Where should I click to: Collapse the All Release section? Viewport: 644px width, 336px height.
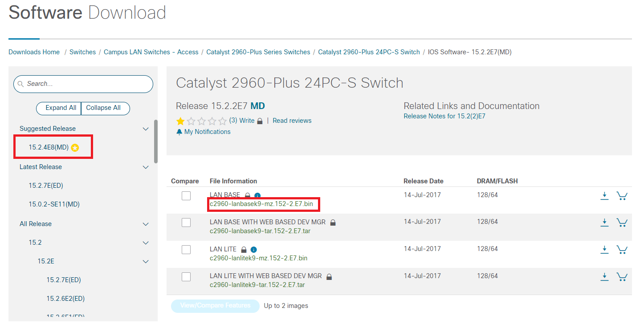(145, 224)
